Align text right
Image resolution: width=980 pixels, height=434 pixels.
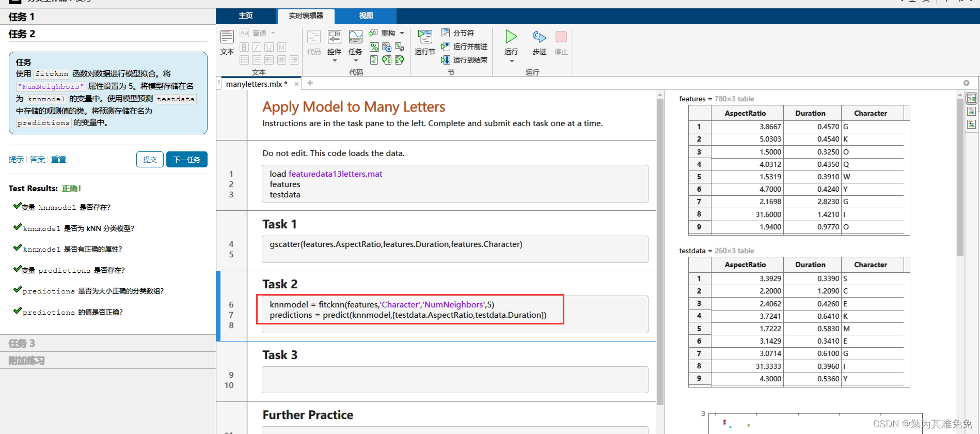[x=294, y=60]
